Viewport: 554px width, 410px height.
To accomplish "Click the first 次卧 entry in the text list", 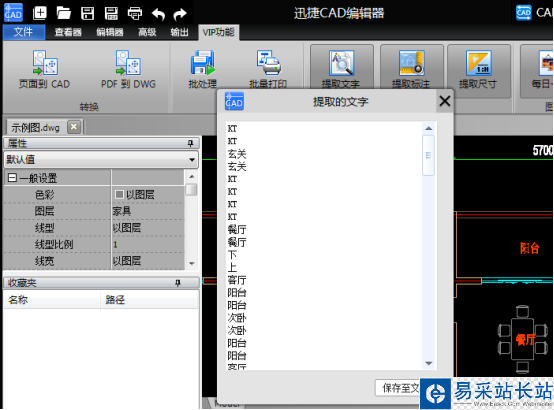I will click(x=237, y=318).
